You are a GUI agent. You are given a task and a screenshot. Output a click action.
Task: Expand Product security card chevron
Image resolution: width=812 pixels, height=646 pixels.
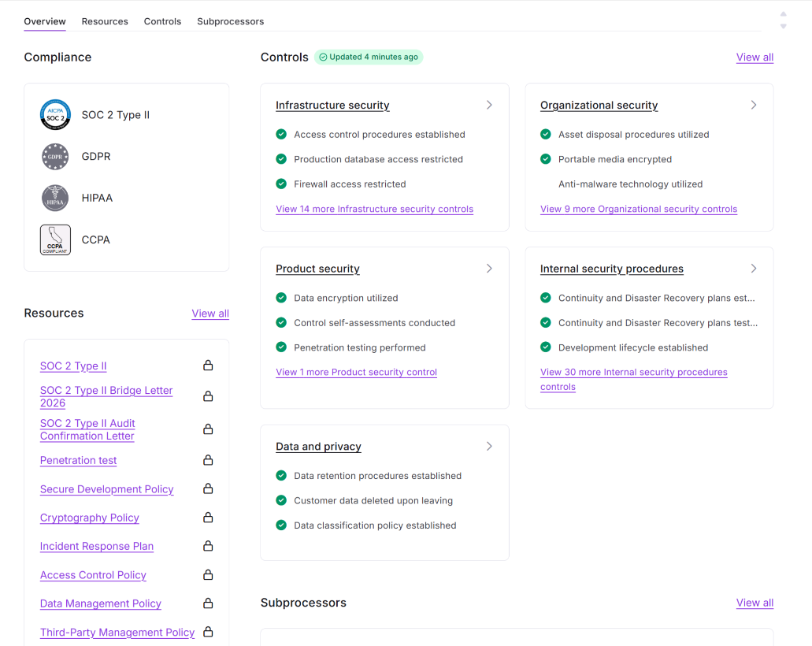[x=489, y=269]
